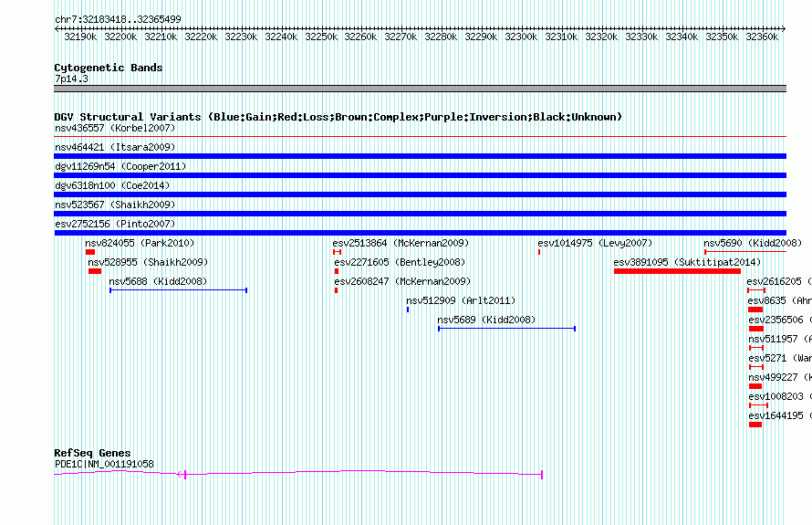Click the Cytogenetic Bands track heading
Viewport: 812px width, 525px height.
click(109, 68)
